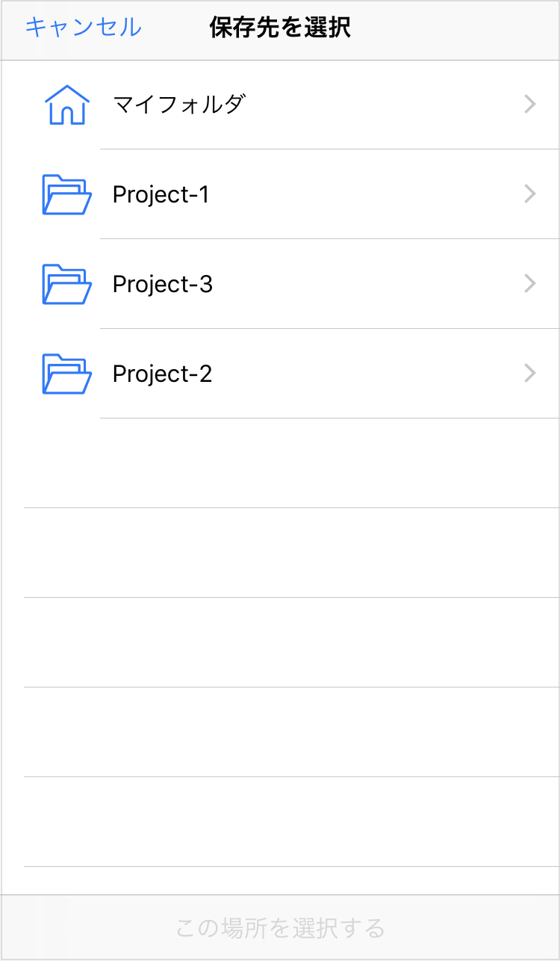560x961 pixels.
Task: Select the Project-1 folder name
Action: [x=161, y=195]
